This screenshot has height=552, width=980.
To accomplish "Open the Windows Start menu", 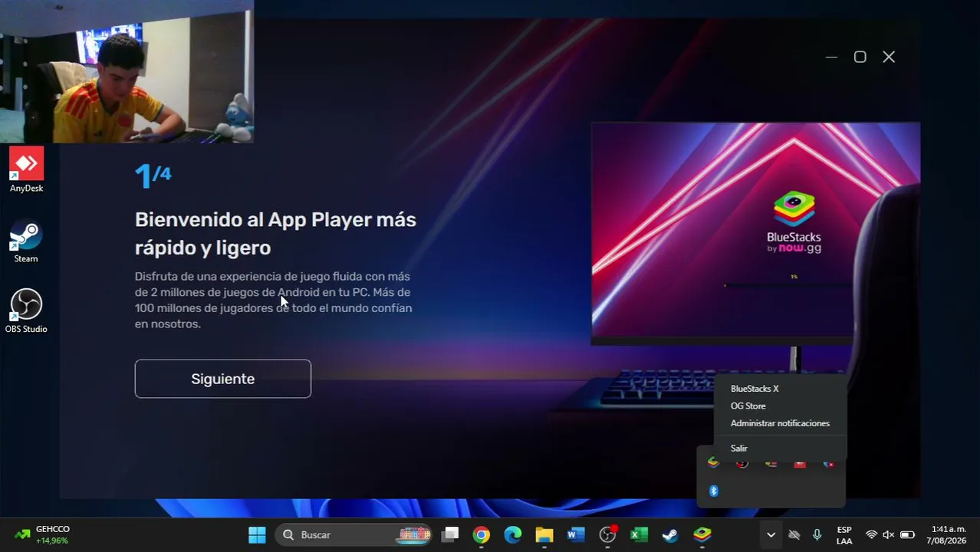I will pyautogui.click(x=257, y=534).
